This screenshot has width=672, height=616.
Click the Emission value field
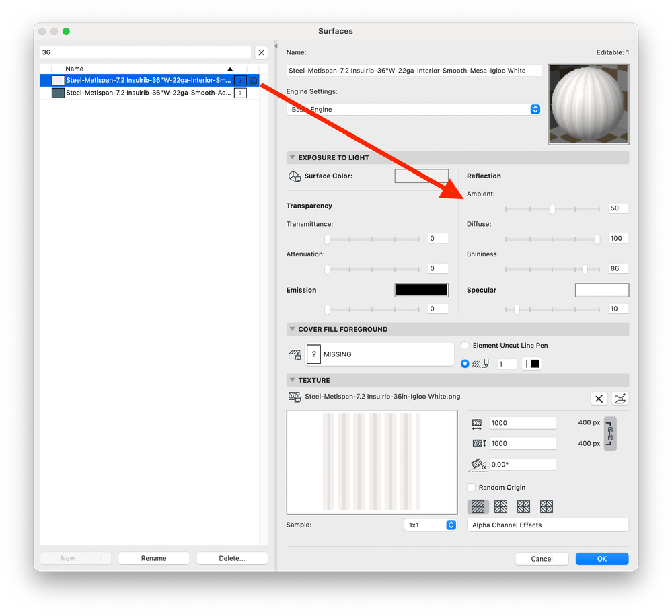pyautogui.click(x=438, y=309)
